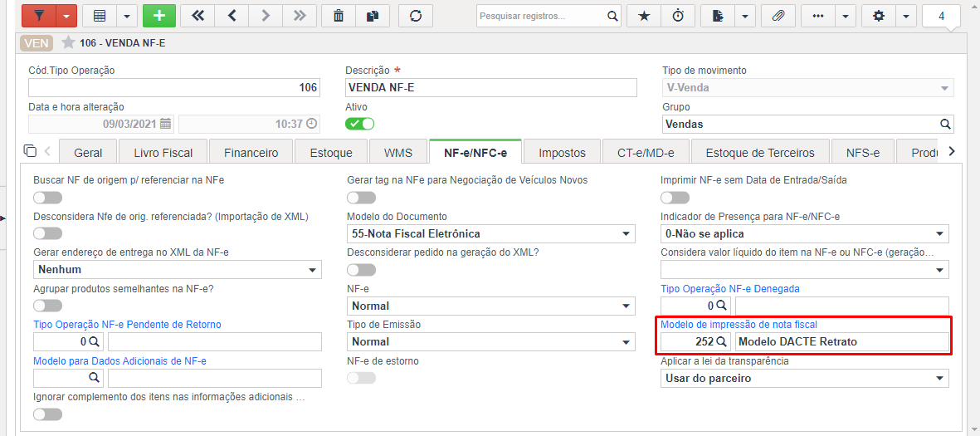Open the filter dropdown arrow
This screenshot has width=980, height=436.
[x=66, y=16]
